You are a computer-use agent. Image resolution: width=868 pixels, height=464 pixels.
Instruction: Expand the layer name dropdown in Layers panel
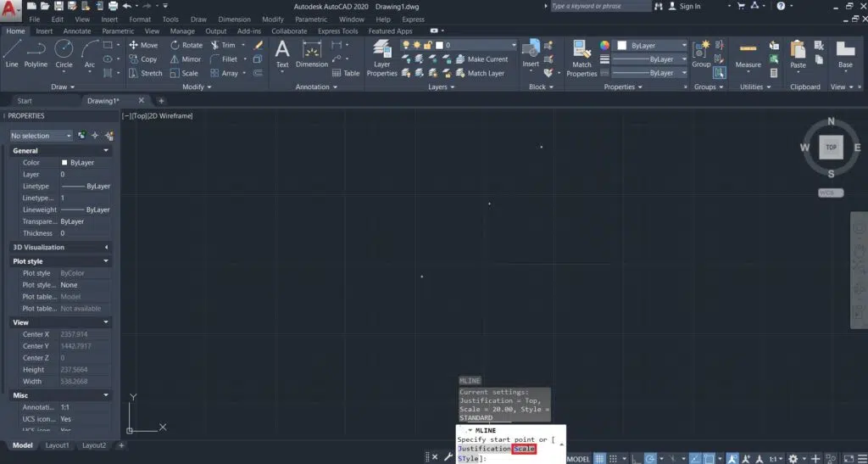pyautogui.click(x=513, y=45)
